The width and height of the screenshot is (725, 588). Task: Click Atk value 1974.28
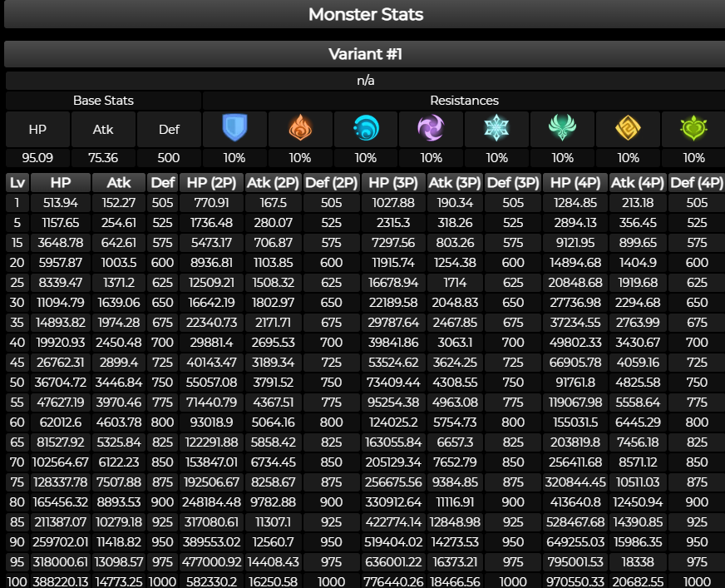(119, 322)
